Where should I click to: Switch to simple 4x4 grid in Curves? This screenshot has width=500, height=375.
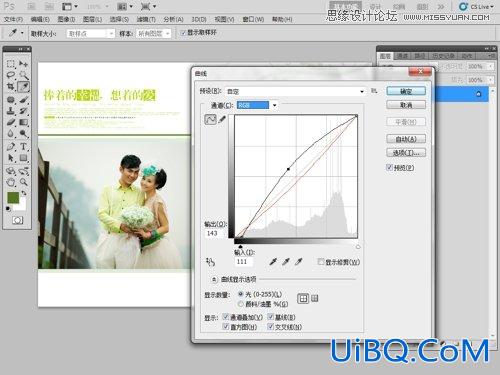coord(303,298)
